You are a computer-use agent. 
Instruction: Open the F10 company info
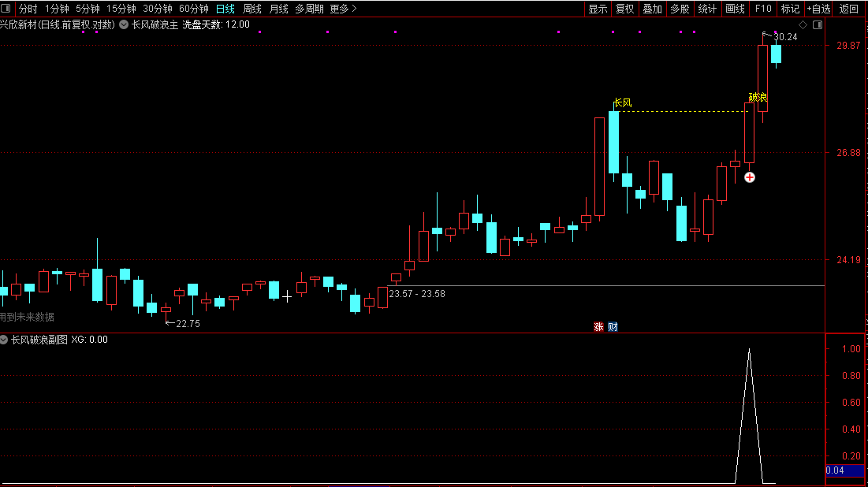coord(763,9)
